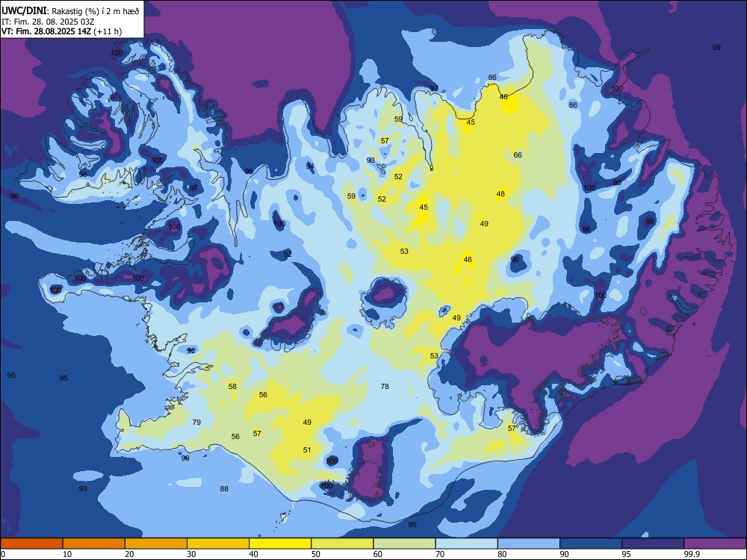Click the 30–40 amber legend swatch
The image size is (747, 560).
coord(218,544)
